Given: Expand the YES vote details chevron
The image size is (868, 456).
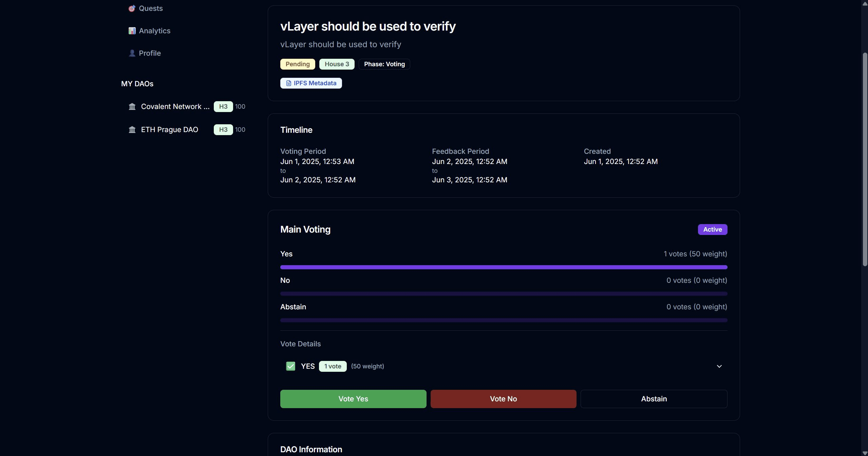Looking at the screenshot, I should click(x=719, y=366).
